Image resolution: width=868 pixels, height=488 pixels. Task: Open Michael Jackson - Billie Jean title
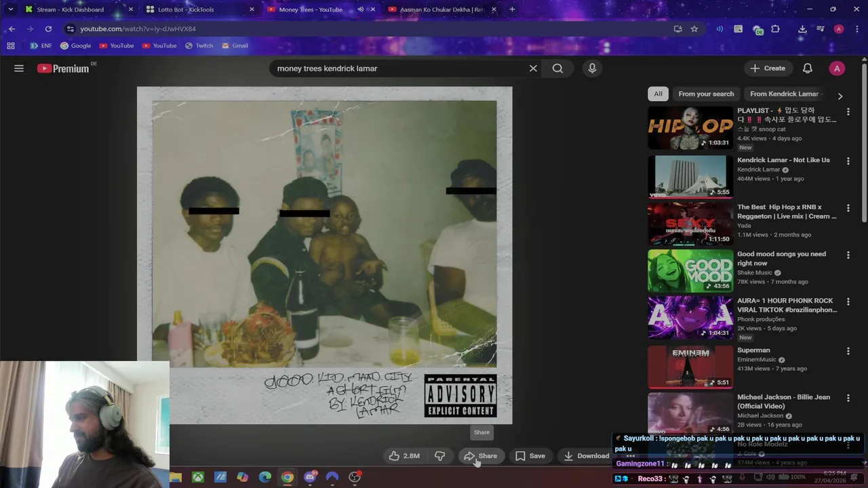pos(783,401)
